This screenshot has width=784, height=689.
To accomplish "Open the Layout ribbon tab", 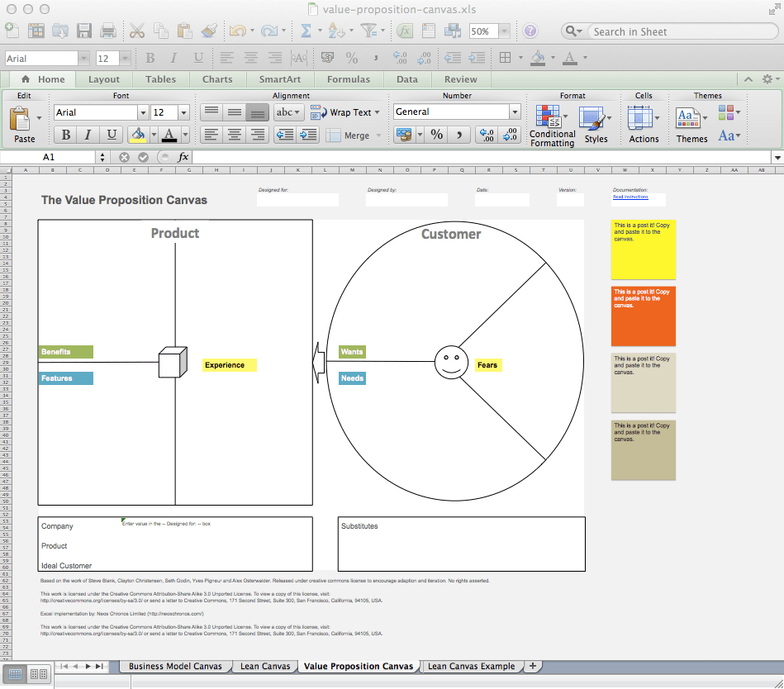I will (x=104, y=79).
